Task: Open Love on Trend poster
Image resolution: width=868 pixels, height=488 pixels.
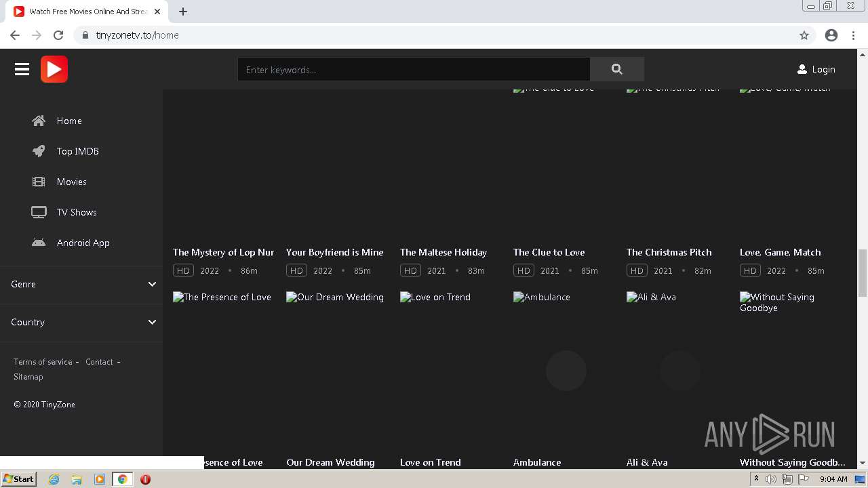Action: click(451, 371)
